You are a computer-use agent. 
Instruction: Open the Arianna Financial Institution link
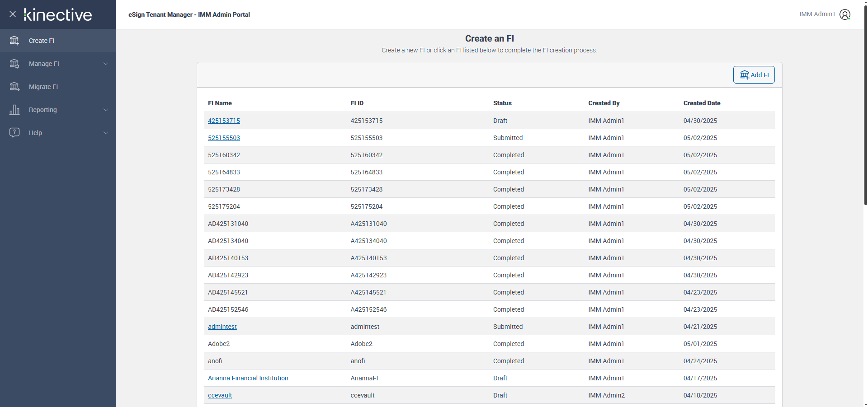pos(248,378)
